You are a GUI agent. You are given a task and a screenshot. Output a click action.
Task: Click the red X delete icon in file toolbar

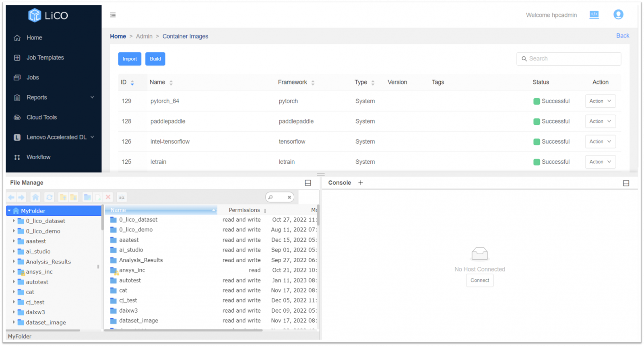click(x=108, y=197)
